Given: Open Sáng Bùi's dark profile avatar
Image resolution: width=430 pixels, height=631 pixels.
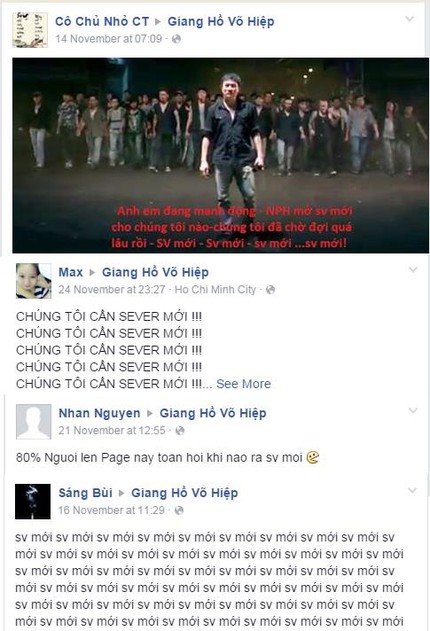Looking at the screenshot, I should pyautogui.click(x=33, y=501).
